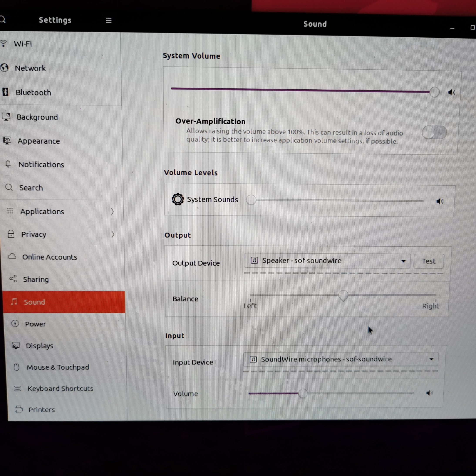
Task: Open the Displays settings panel
Action: click(39, 346)
